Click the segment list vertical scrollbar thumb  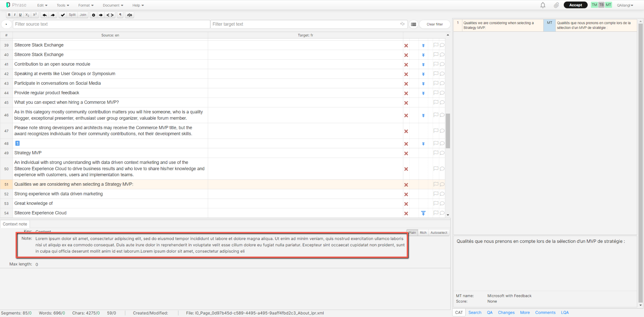[x=448, y=131]
